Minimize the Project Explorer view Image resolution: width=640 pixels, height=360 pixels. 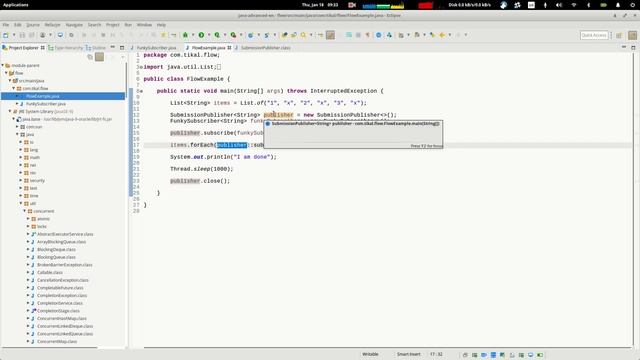(113, 47)
